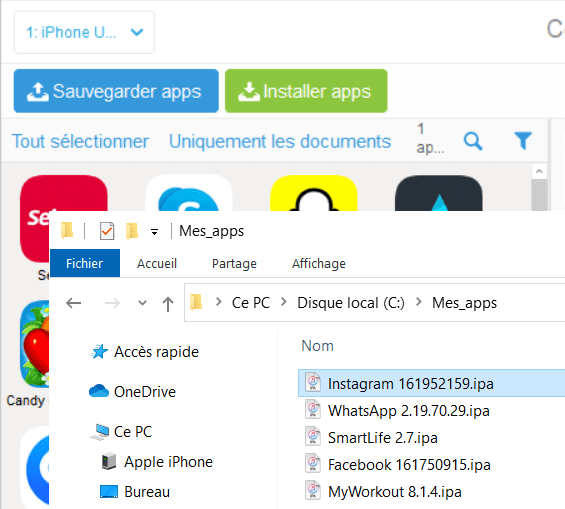
Task: Select the Candy game app icon
Action: (35, 344)
